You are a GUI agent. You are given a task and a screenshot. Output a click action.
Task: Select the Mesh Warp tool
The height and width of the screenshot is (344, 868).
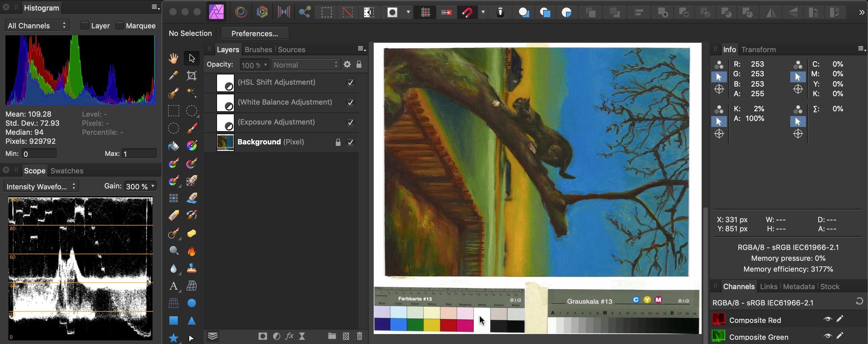pos(192,286)
